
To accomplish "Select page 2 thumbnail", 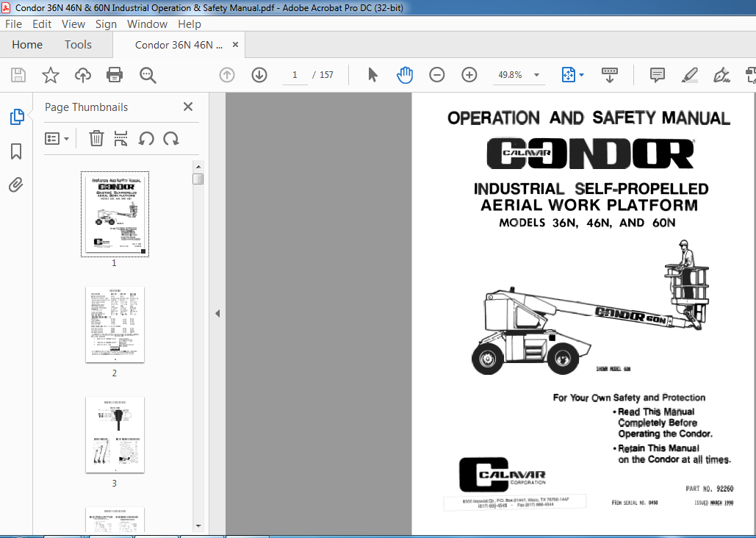I will click(115, 324).
